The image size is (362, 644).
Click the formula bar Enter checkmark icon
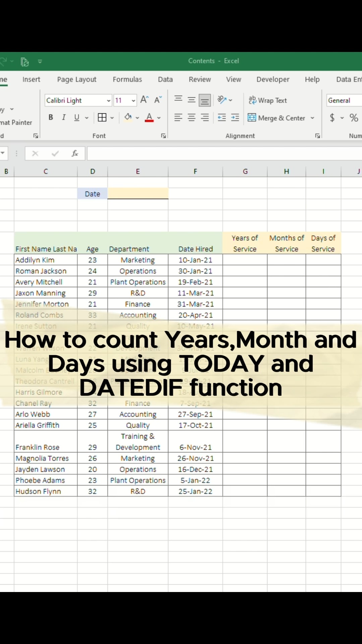tap(55, 154)
